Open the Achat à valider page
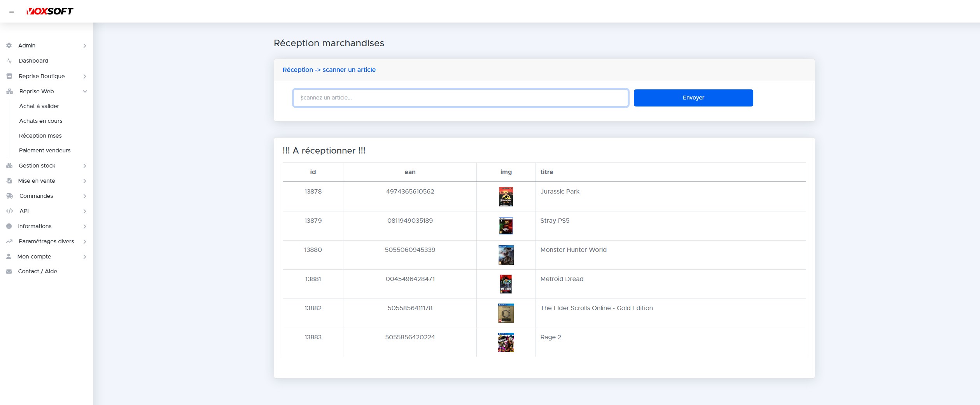This screenshot has width=980, height=405. [x=39, y=106]
